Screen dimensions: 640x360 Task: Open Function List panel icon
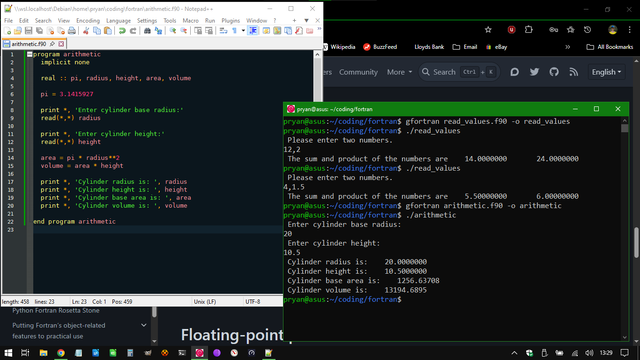pos(299,31)
